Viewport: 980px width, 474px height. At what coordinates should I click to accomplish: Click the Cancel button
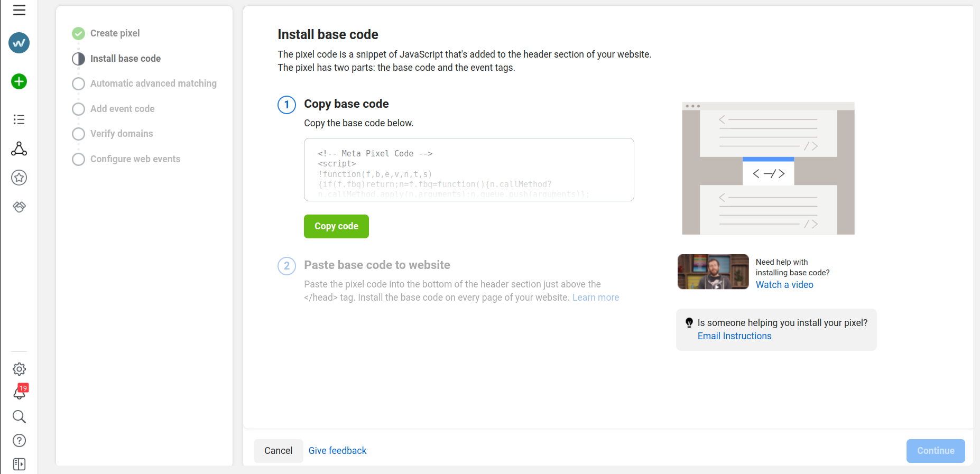(278, 451)
